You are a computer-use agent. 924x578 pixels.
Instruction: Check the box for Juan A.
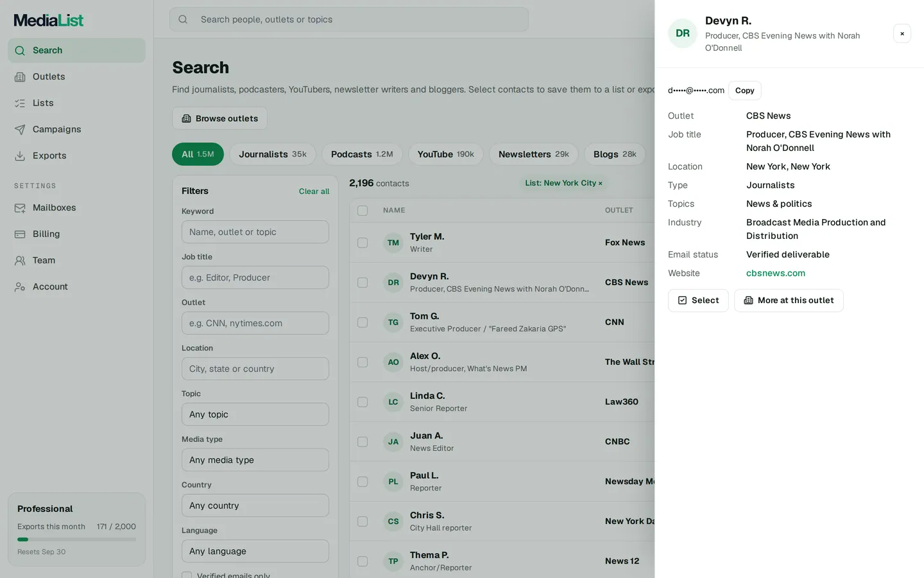[363, 442]
